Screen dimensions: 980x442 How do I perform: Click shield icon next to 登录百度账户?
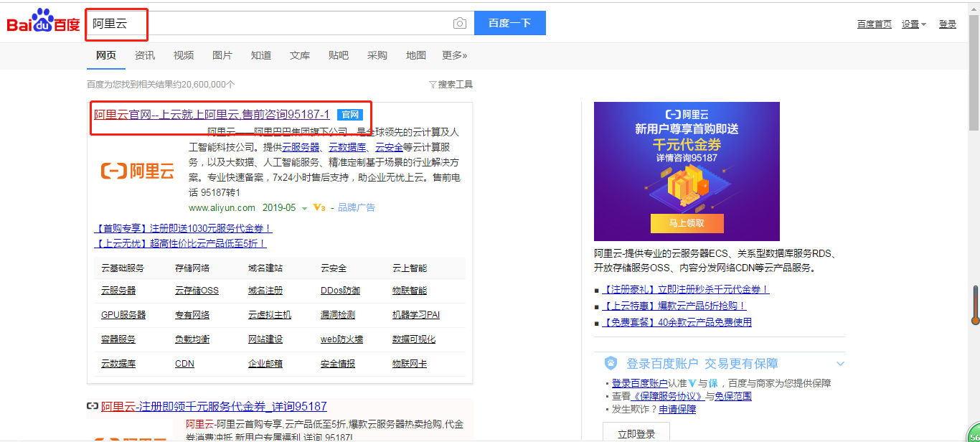coord(611,363)
